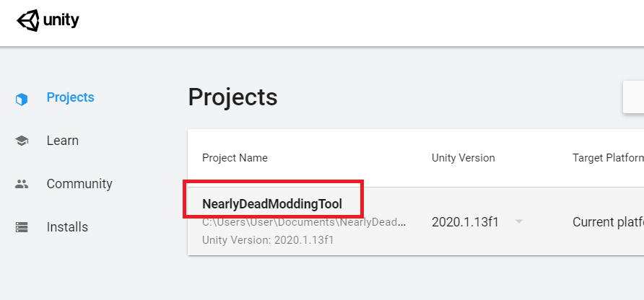
Task: Open the Current platform dropdown
Action: (x=607, y=222)
